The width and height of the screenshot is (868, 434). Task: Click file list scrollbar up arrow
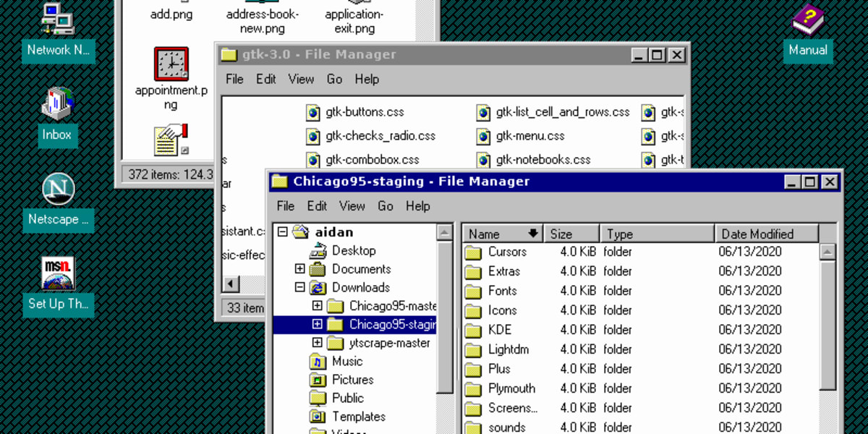(828, 252)
